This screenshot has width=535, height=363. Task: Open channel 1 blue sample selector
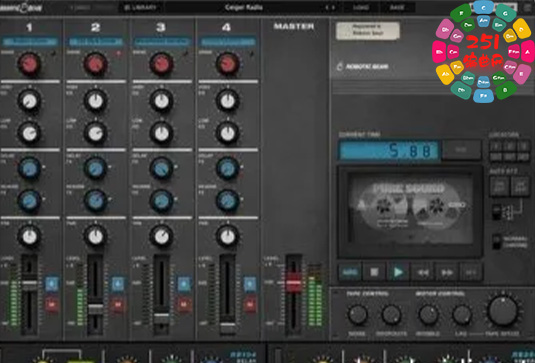pyautogui.click(x=30, y=42)
